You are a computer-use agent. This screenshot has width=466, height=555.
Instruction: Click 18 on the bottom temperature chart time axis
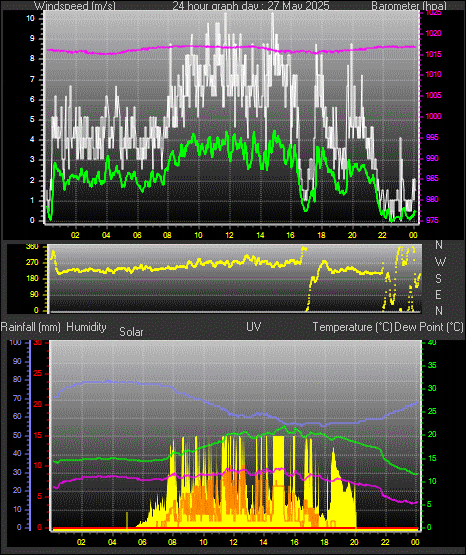[324, 542]
